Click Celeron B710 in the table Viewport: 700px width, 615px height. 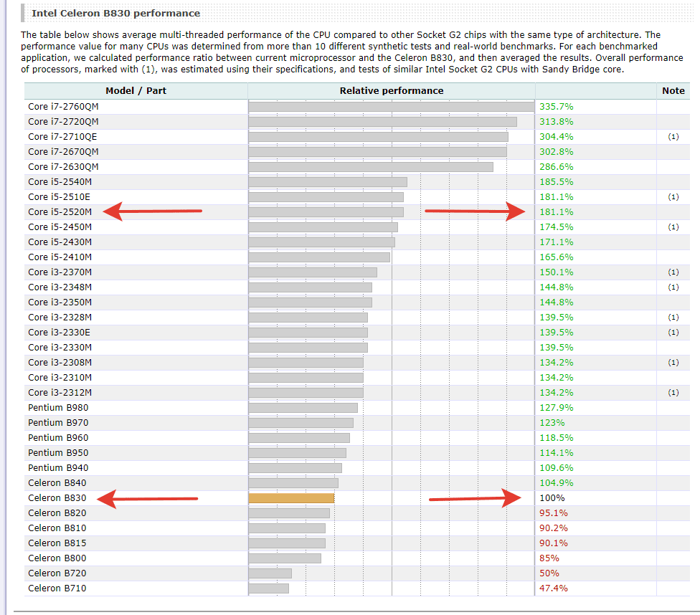point(57,588)
